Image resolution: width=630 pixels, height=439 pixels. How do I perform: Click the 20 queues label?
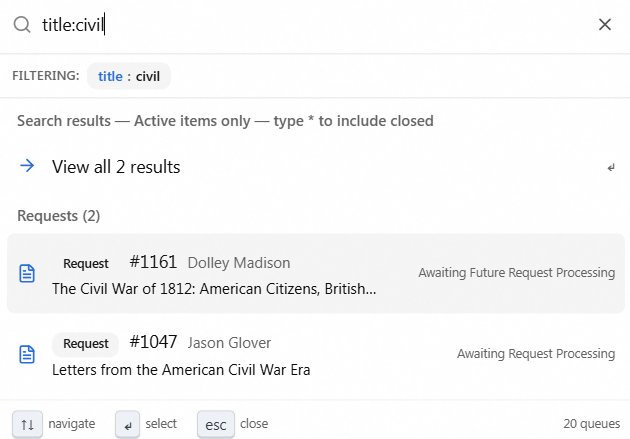click(x=591, y=424)
